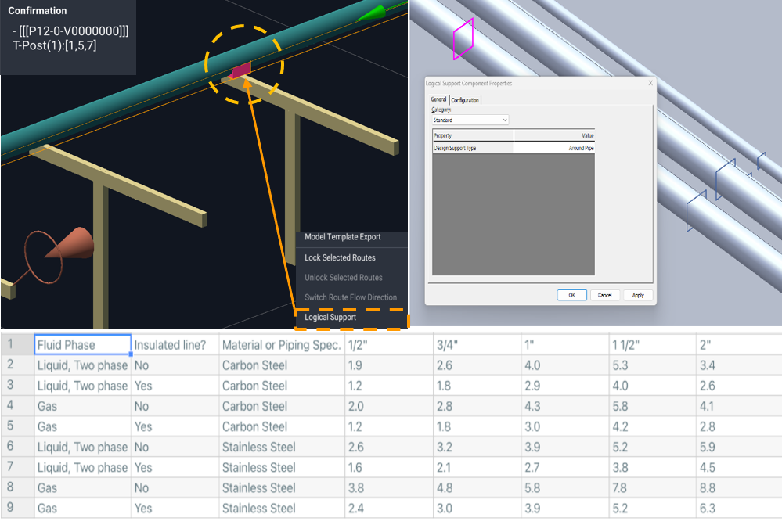Select the General tab

(x=438, y=99)
